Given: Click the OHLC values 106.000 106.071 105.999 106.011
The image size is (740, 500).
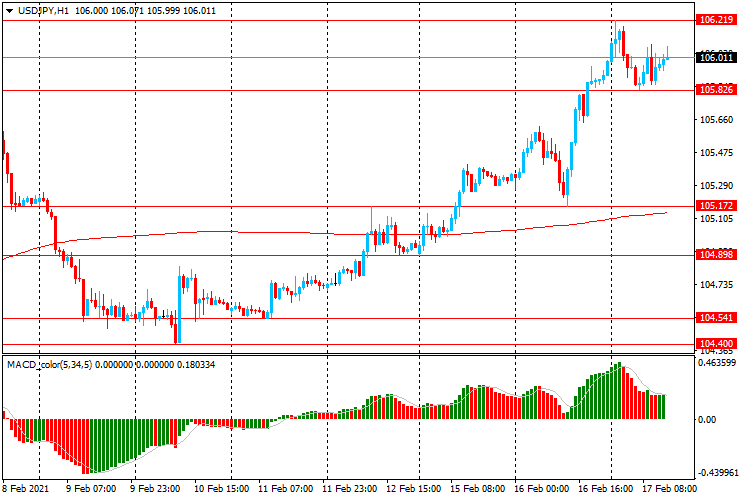Looking at the screenshot, I should click(145, 10).
